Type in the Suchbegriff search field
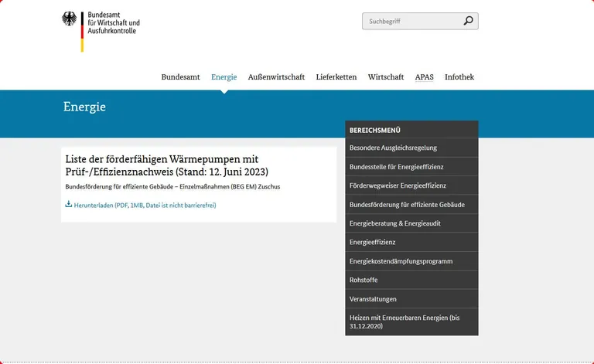The width and height of the screenshot is (594, 364). (x=410, y=21)
